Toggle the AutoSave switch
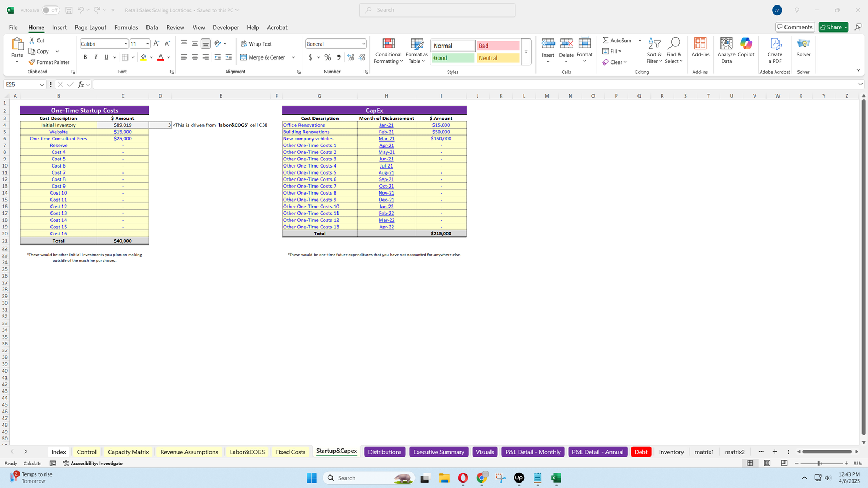Screen dimensions: 868x488 tap(50, 10)
